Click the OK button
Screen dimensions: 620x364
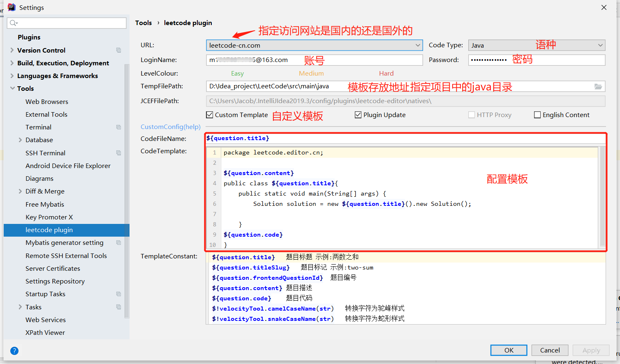coord(509,350)
